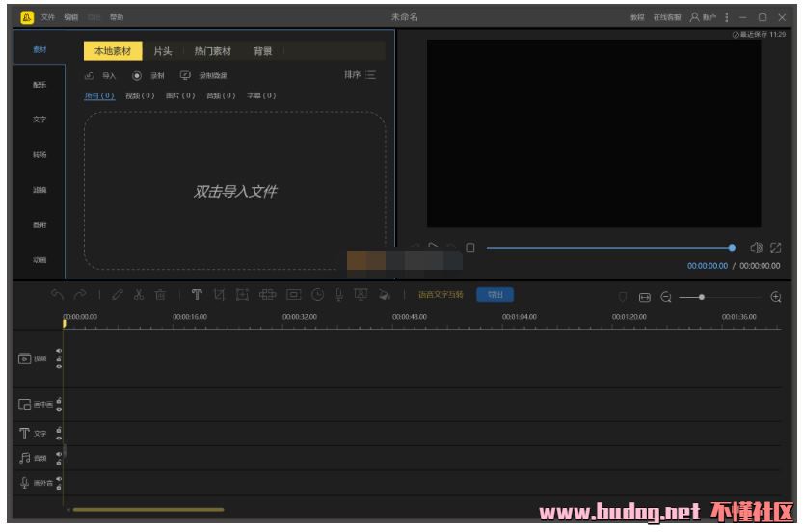
Task: Click the trash delete icon
Action: point(160,295)
